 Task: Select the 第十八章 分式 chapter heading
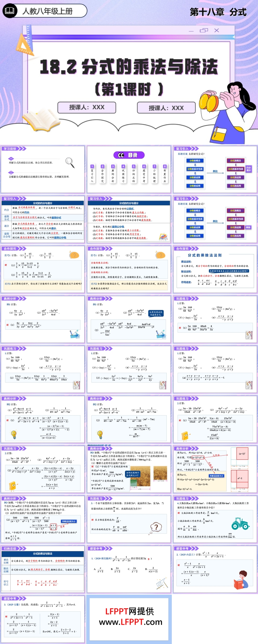218,12
